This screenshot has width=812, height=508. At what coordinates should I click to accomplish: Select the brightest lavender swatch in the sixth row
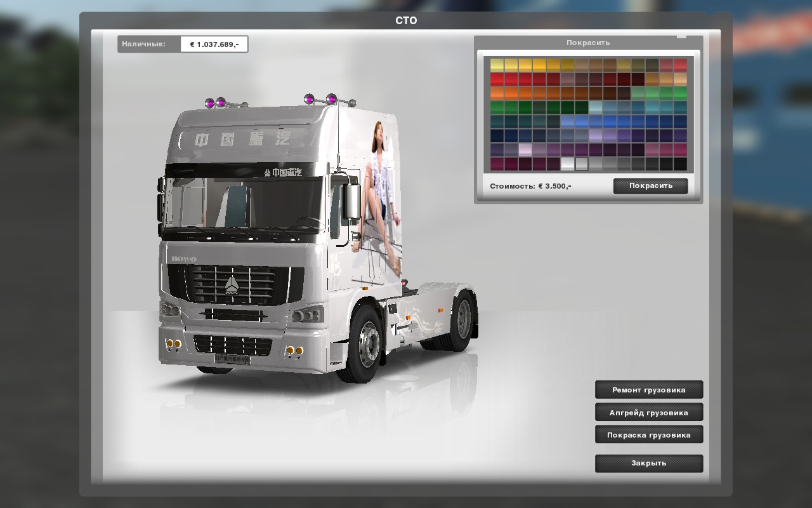596,135
